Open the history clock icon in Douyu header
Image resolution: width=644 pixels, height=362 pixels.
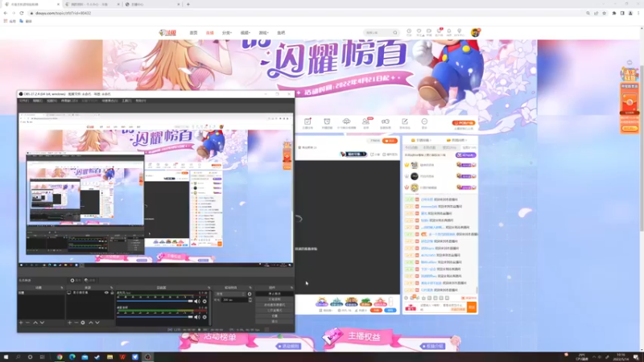pos(409,31)
